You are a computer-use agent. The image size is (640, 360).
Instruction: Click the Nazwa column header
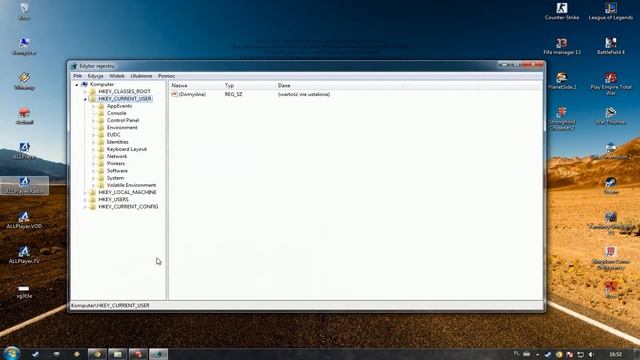pos(196,86)
